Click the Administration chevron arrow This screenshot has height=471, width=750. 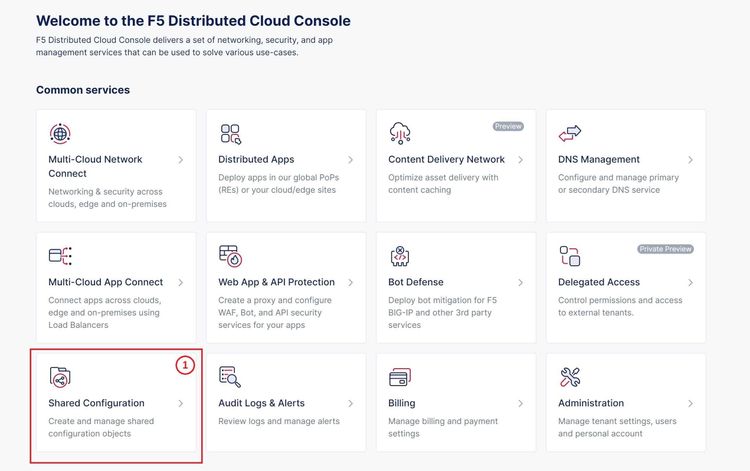pos(690,404)
